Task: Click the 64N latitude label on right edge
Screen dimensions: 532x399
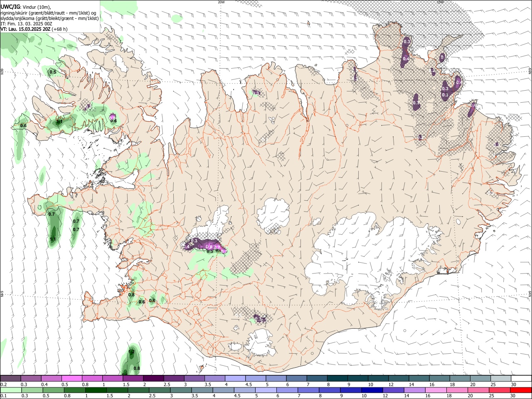Action: tap(530, 294)
